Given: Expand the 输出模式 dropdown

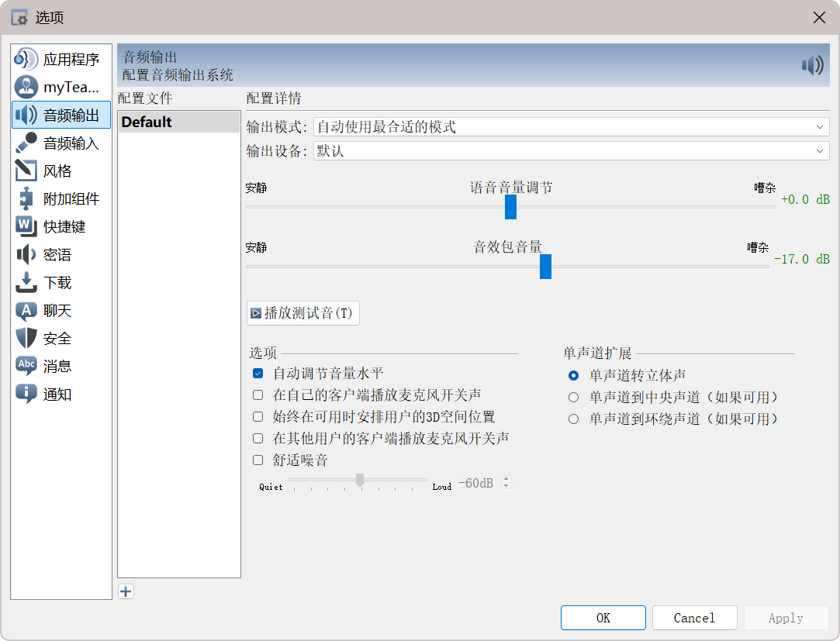Looking at the screenshot, I should pos(571,127).
